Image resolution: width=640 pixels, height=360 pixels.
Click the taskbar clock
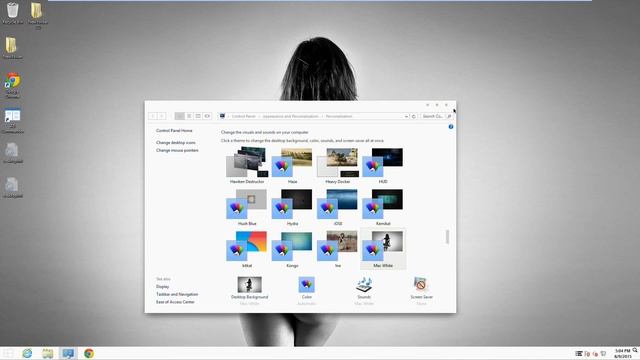click(622, 353)
